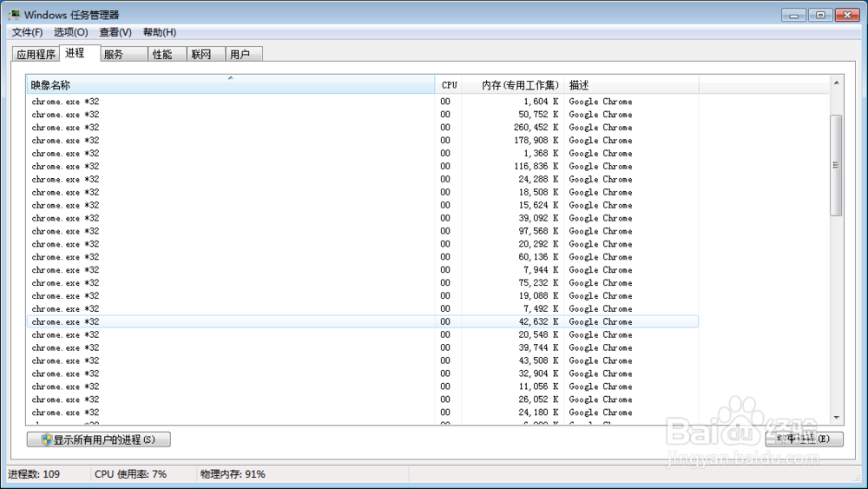This screenshot has height=489, width=868.
Task: Select chrome.exe row using 24,180 K
Action: 362,413
